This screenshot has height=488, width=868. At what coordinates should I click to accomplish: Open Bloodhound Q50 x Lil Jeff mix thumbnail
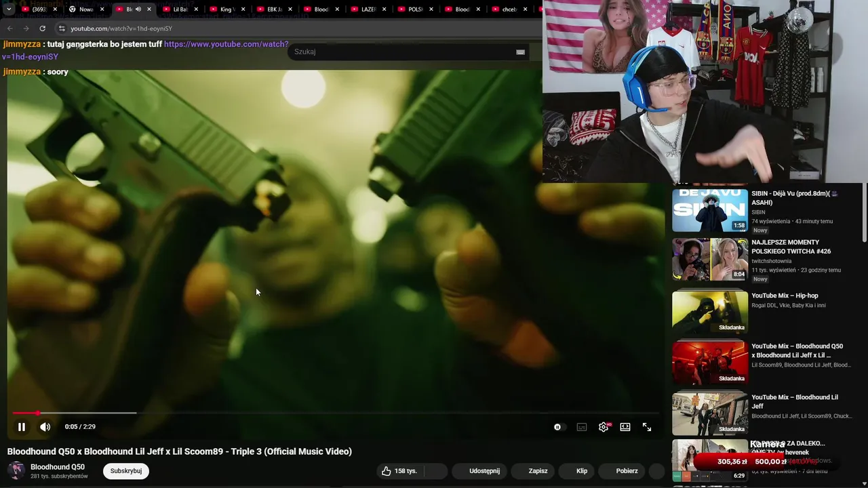tap(710, 363)
